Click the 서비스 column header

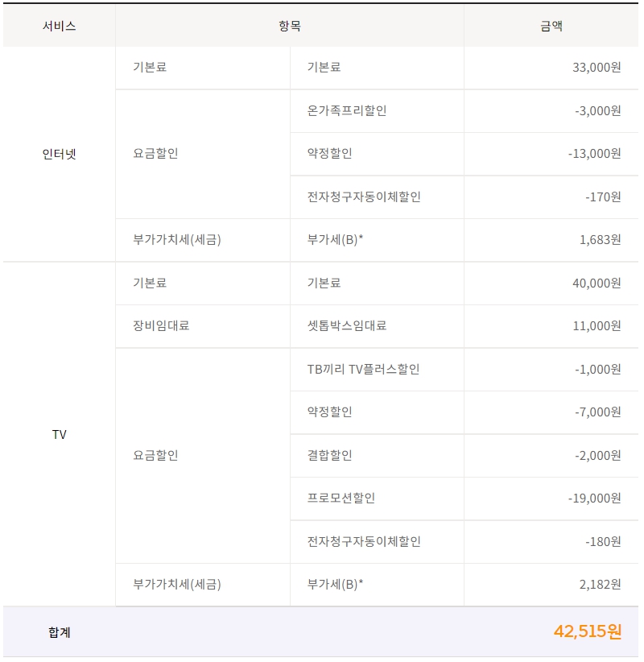(x=59, y=26)
